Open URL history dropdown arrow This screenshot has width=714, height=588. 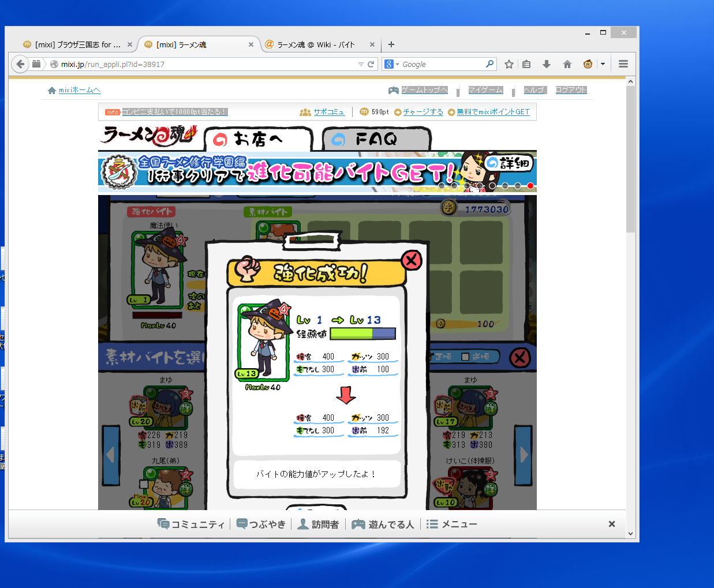pos(361,64)
